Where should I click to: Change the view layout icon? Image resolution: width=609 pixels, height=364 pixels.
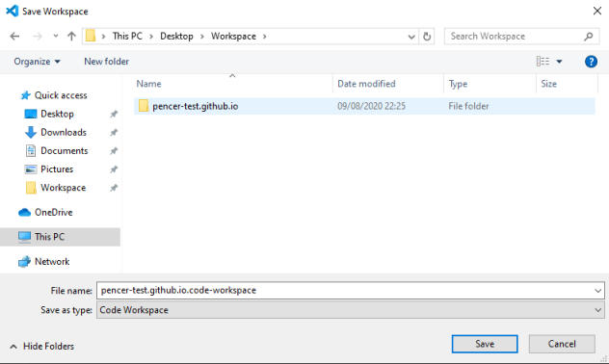point(543,62)
